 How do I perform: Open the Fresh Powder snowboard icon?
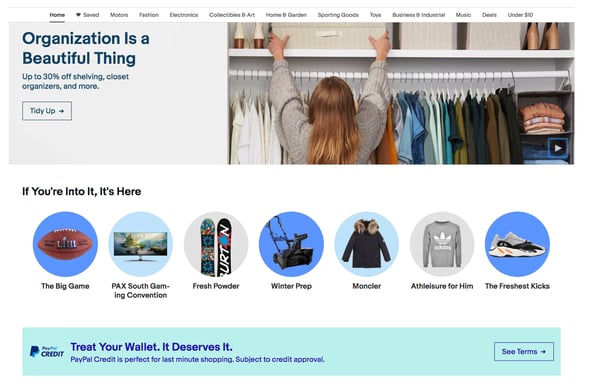point(216,244)
